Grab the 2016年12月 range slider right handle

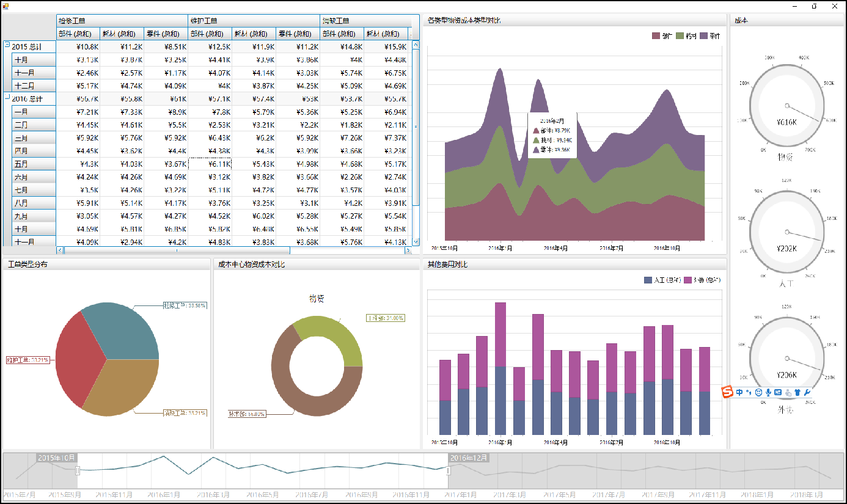coord(449,470)
